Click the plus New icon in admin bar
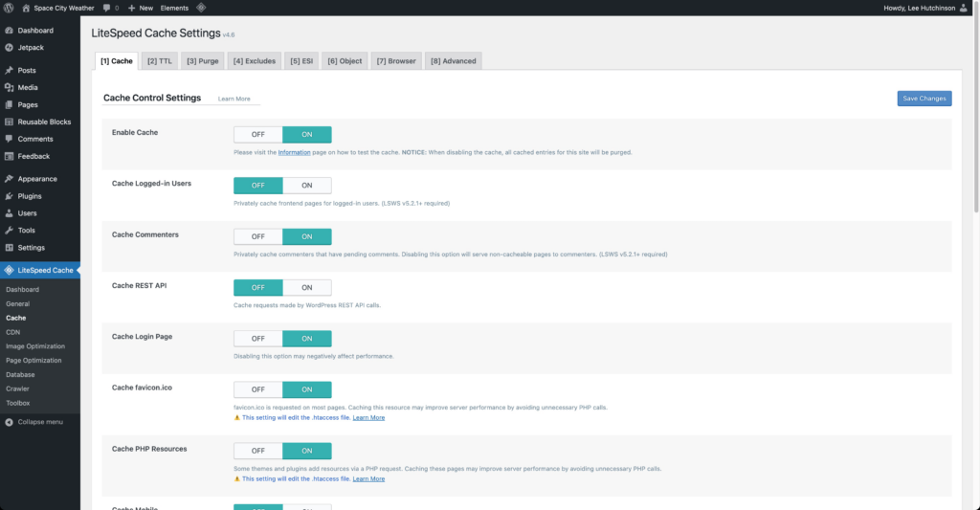The height and width of the screenshot is (510, 980). pos(131,8)
